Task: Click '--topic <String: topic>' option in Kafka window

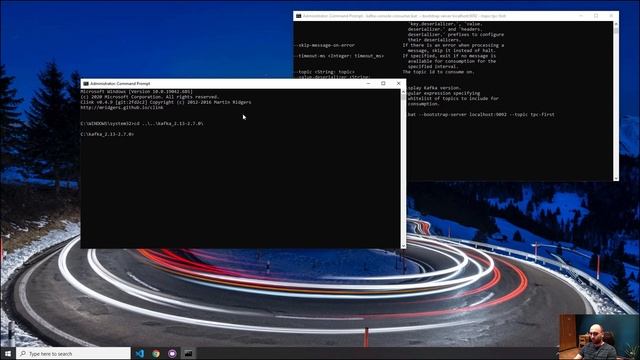Action: (x=324, y=72)
